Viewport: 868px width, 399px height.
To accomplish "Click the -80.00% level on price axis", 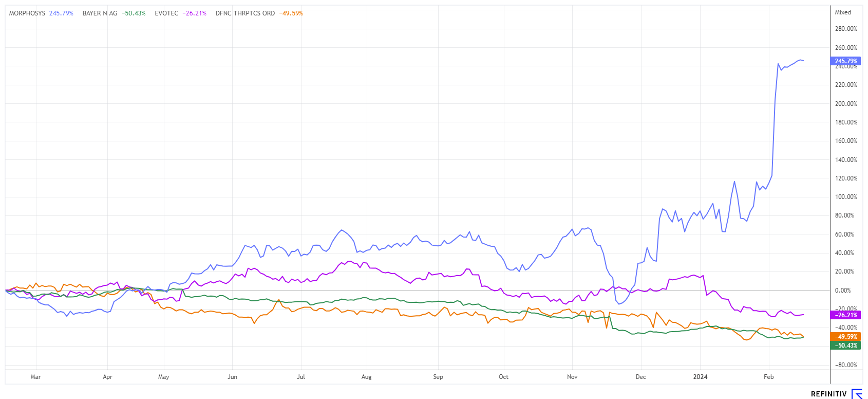I will tap(845, 365).
